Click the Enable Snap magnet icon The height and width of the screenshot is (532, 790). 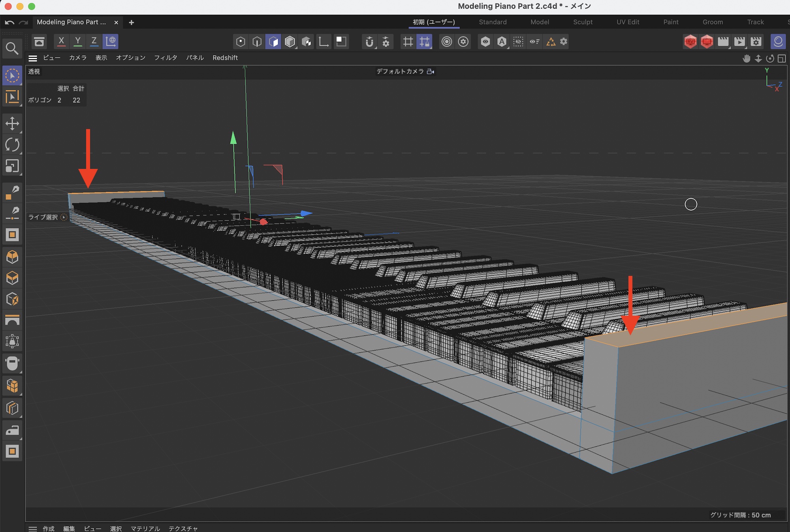tap(369, 41)
